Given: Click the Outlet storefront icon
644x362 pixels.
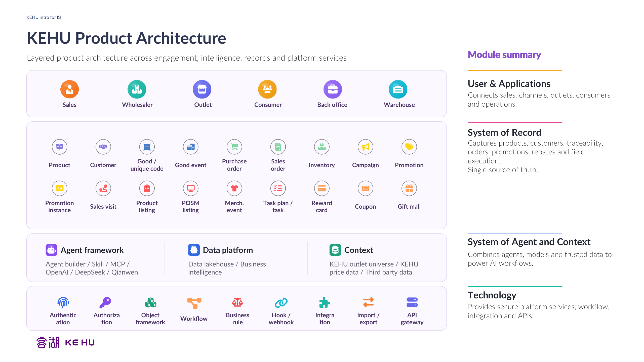Looking at the screenshot, I should [202, 89].
